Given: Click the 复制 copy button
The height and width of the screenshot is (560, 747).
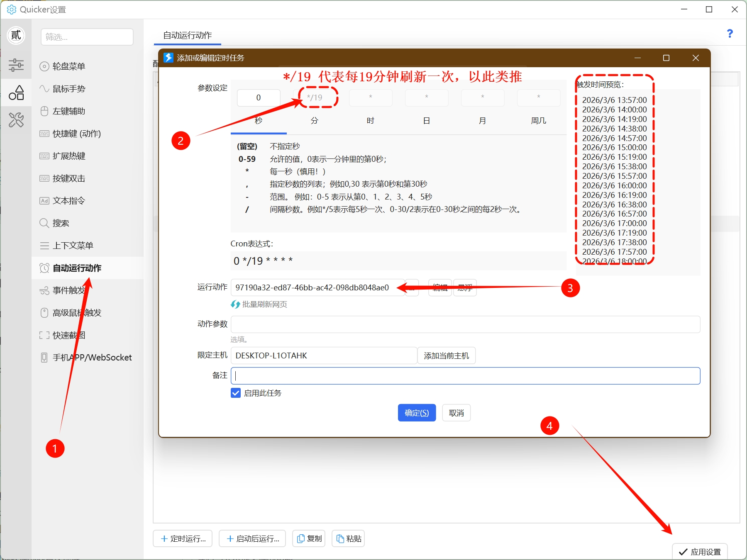Looking at the screenshot, I should (x=309, y=538).
